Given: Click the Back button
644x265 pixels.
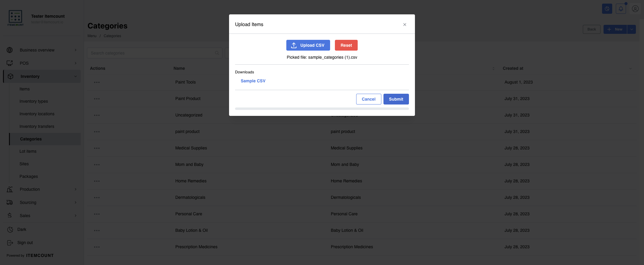Looking at the screenshot, I should pyautogui.click(x=592, y=29).
